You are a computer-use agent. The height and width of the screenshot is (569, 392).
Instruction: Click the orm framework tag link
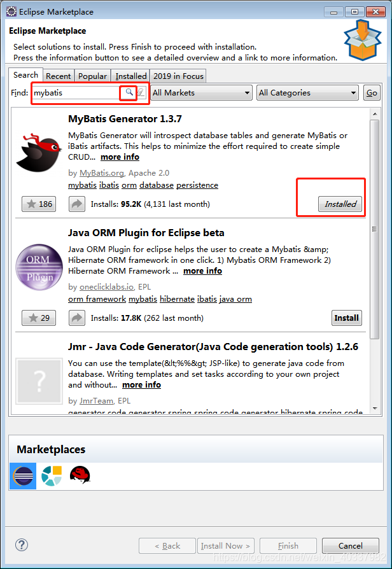[97, 299]
